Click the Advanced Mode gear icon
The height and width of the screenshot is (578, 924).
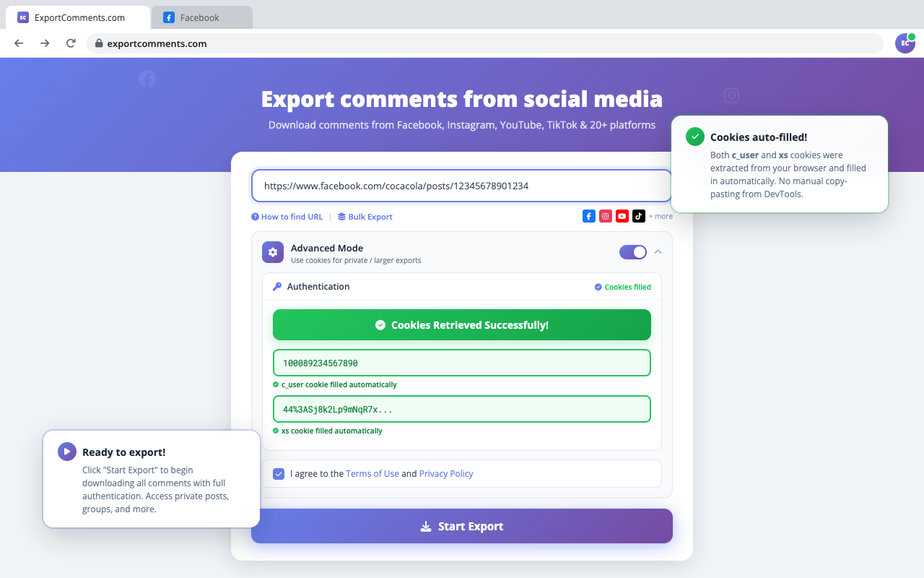(x=273, y=252)
